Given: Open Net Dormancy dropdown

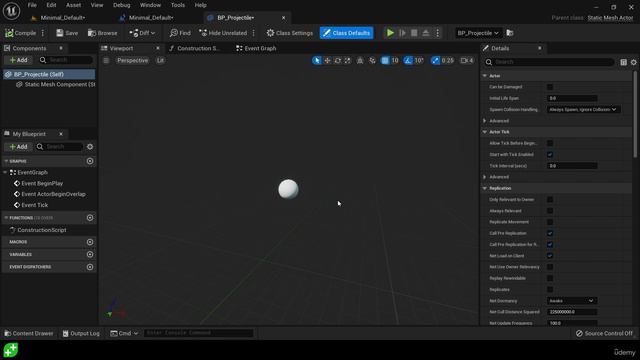Looking at the screenshot, I should tap(571, 301).
